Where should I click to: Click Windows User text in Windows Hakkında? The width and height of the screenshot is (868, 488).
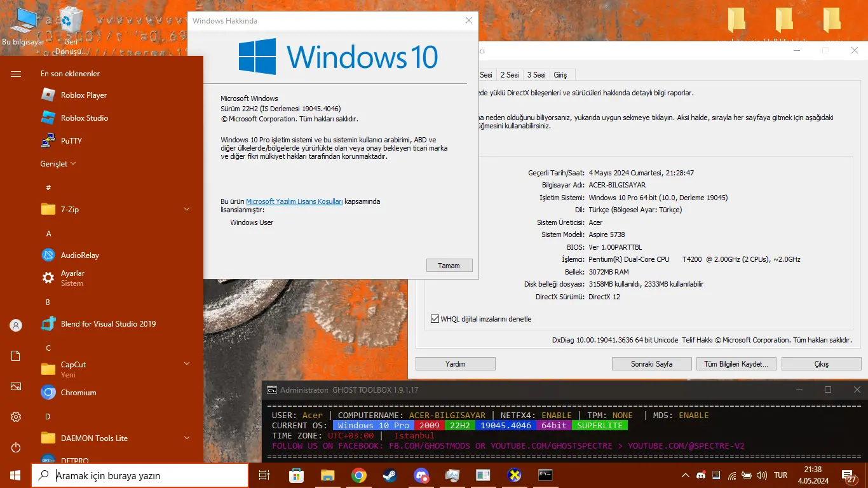252,222
